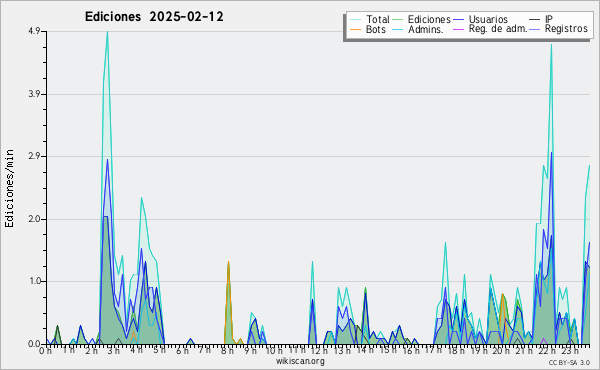Click the Total legend label
The image size is (600, 370).
click(378, 19)
